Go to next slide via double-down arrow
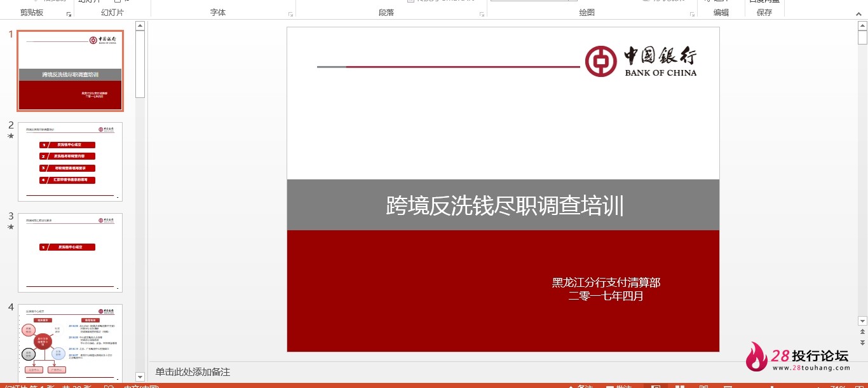The image size is (868, 388). (x=862, y=342)
